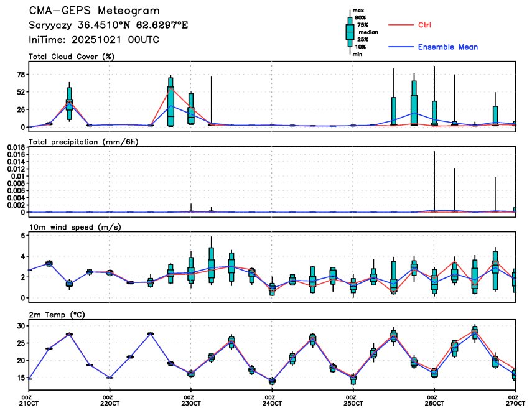The height and width of the screenshot is (413, 532).
Task: Click the box-plot legend symbol
Action: tap(350, 31)
